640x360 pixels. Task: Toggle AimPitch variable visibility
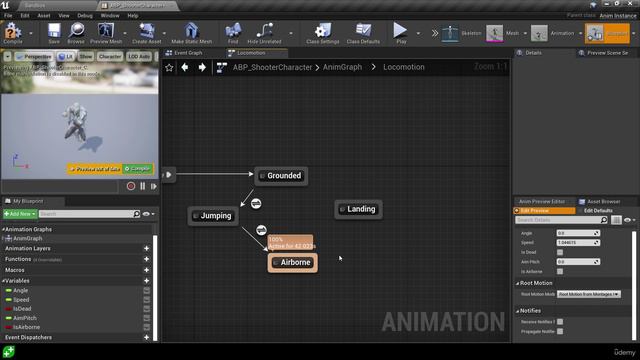coord(147,318)
